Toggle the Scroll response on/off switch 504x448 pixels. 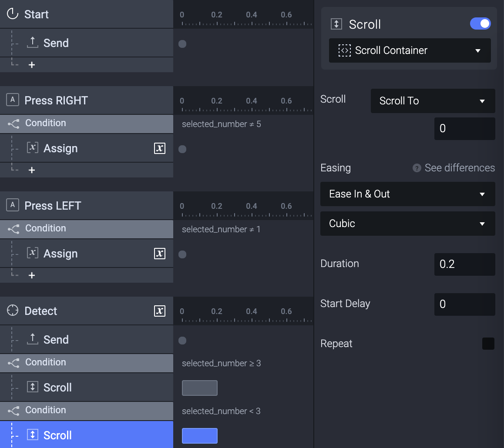(x=480, y=23)
